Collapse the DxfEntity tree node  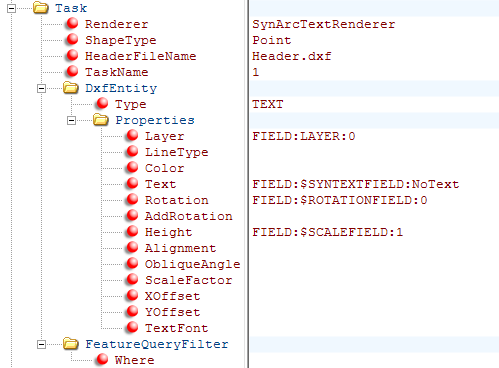tap(41, 88)
